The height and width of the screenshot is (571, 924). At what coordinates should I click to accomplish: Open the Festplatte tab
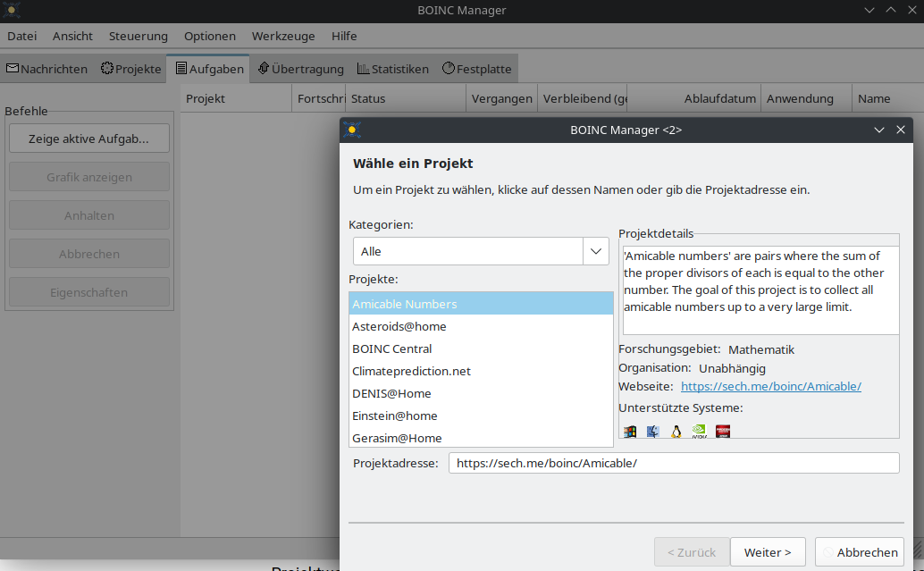(x=476, y=69)
